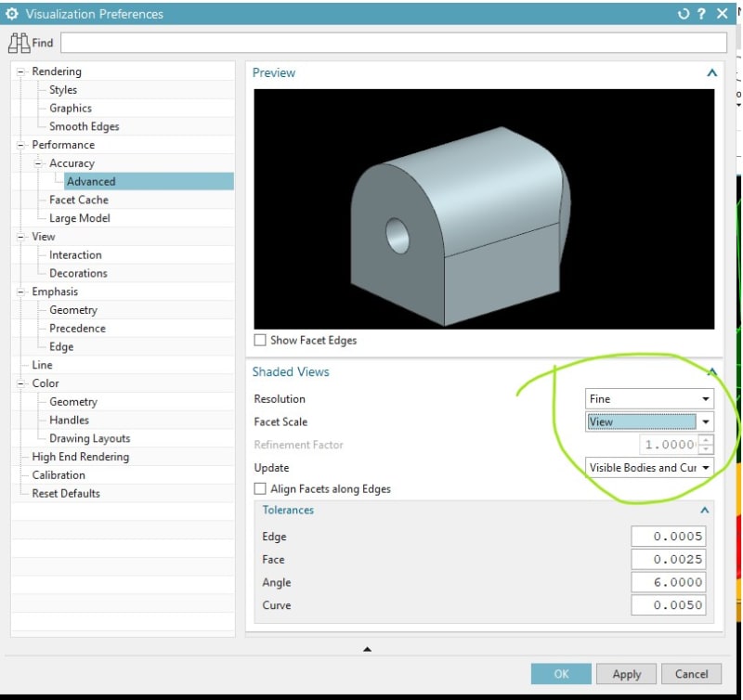This screenshot has width=743, height=700.
Task: Click the settings gear icon in title bar
Action: coord(12,14)
